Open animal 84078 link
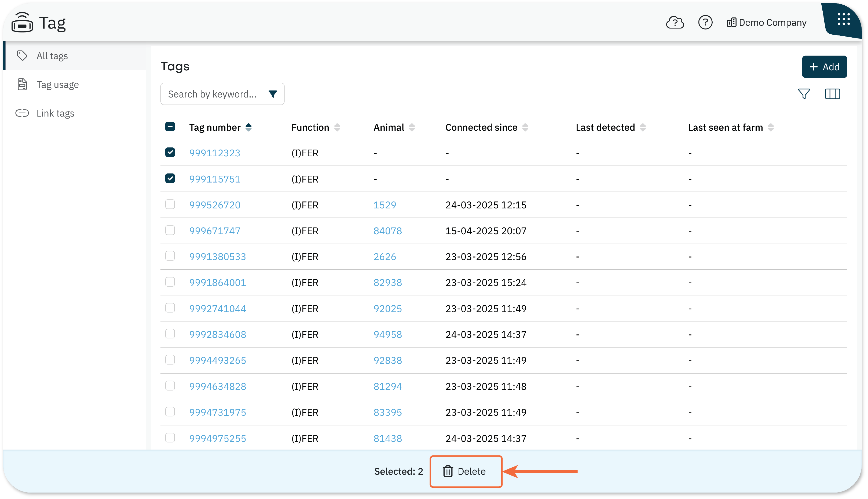 [x=387, y=231]
